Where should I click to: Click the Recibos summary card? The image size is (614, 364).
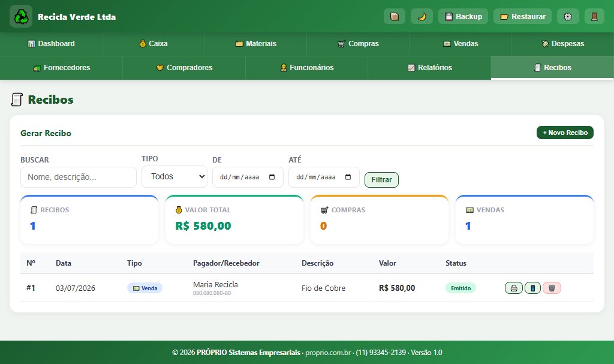pos(89,220)
